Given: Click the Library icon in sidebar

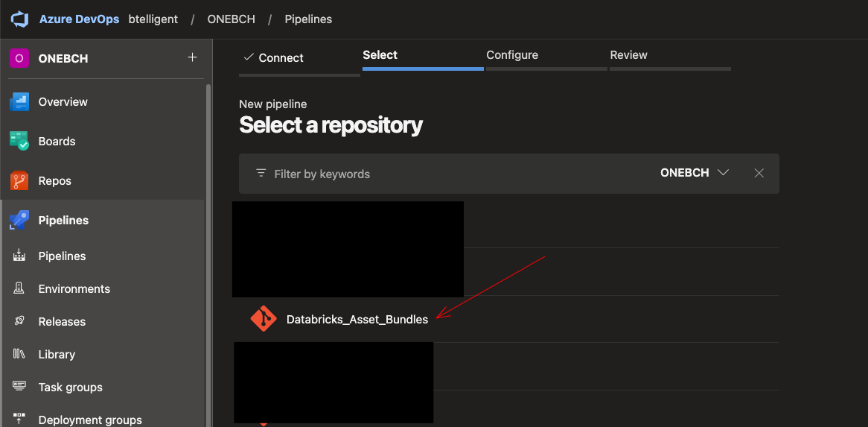Looking at the screenshot, I should [x=19, y=355].
